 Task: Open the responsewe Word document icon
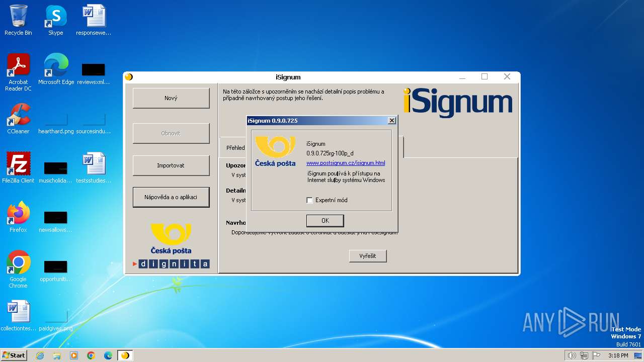point(94,20)
